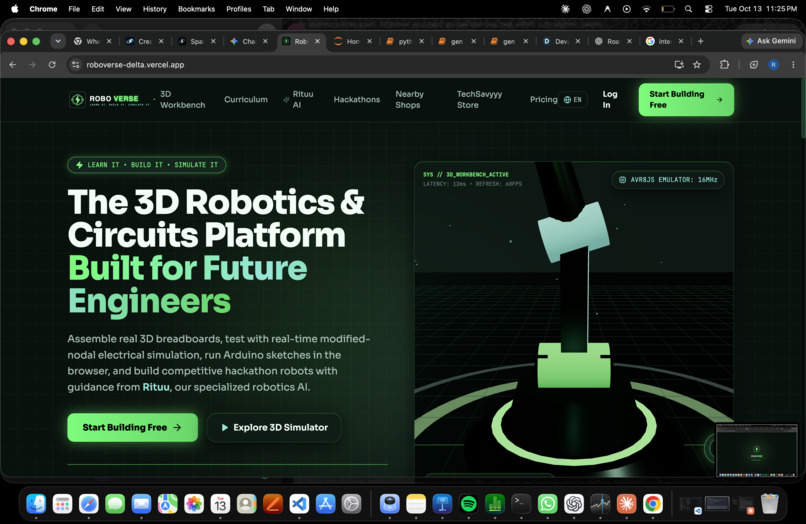The height and width of the screenshot is (524, 806).
Task: Open the History menu
Action: [155, 9]
